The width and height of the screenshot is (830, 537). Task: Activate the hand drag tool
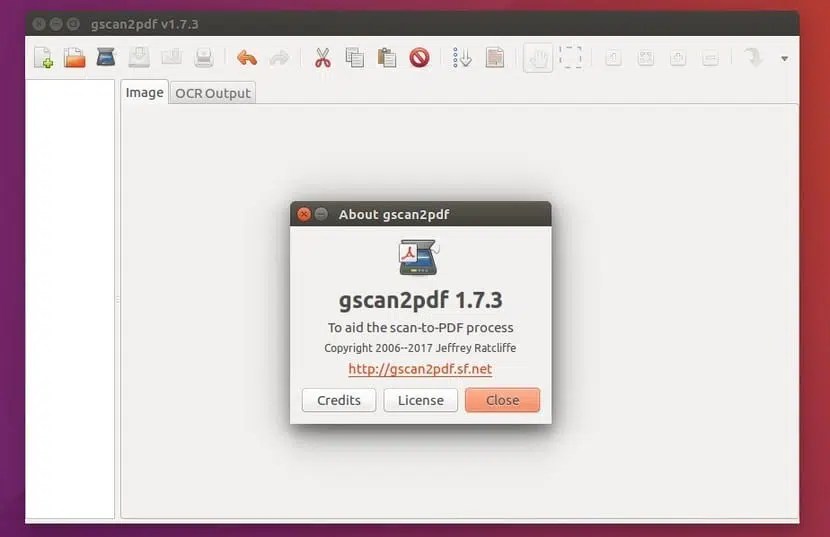(538, 58)
